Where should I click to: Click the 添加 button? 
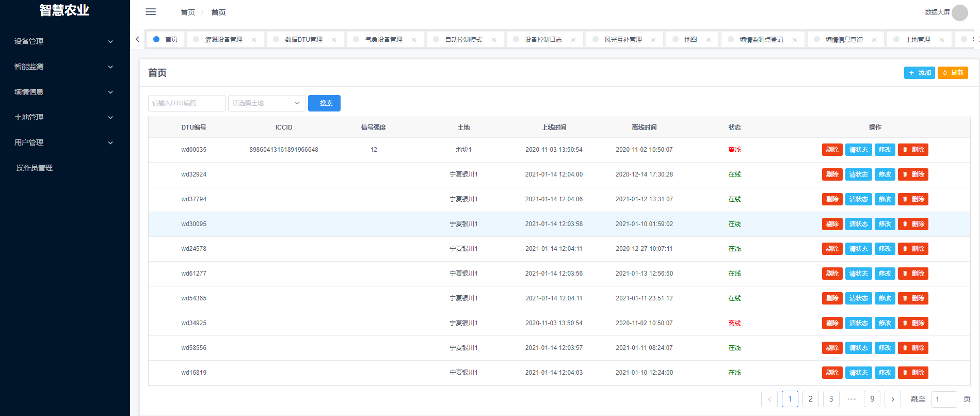(x=920, y=73)
